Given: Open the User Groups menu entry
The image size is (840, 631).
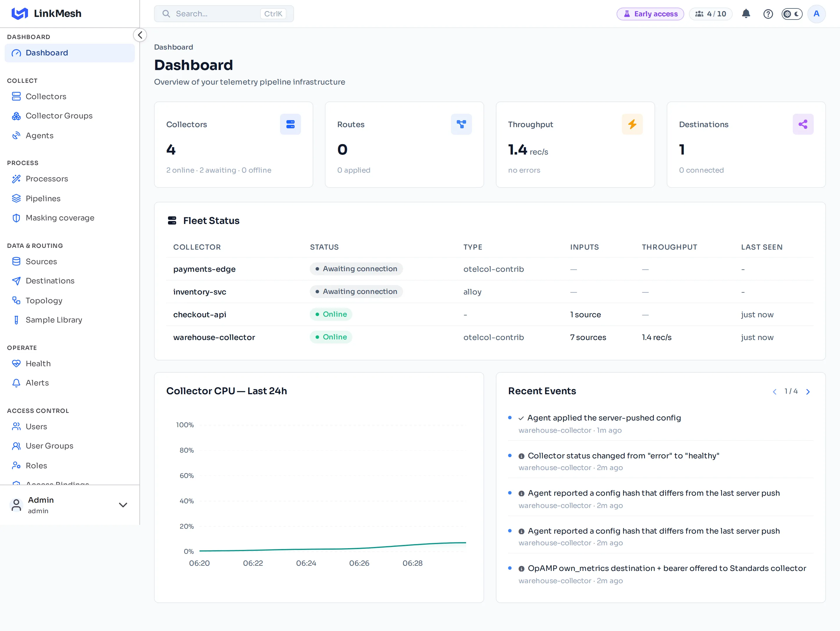Looking at the screenshot, I should tap(69, 446).
